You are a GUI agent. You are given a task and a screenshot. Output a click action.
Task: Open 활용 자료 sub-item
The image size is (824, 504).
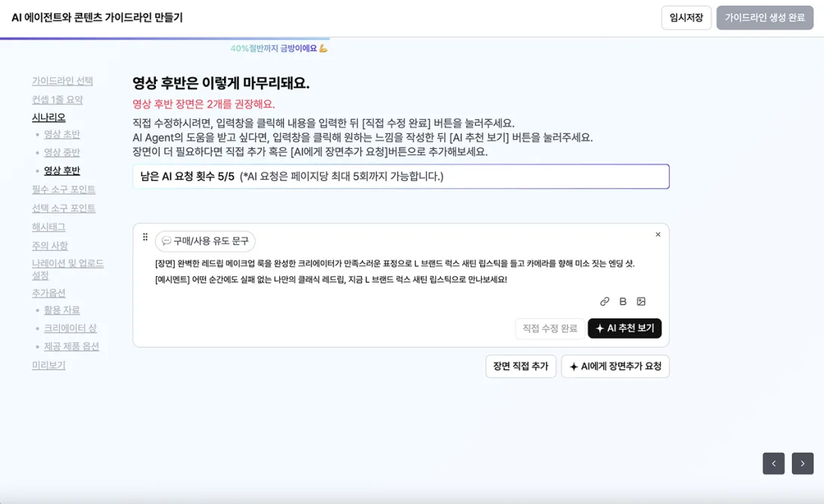61,310
